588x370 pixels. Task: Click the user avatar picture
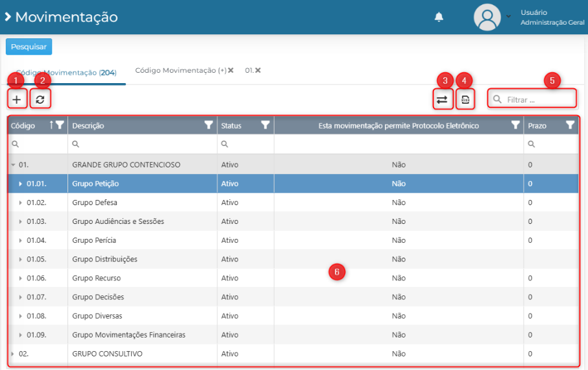click(x=487, y=18)
